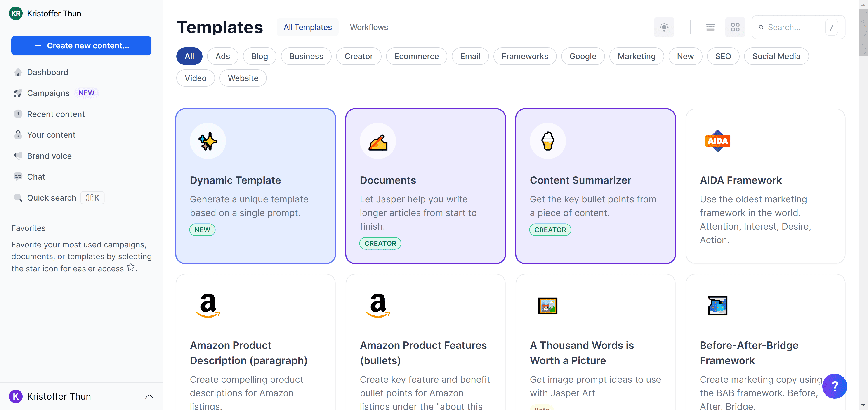868x410 pixels.
Task: Select the All category filter
Action: point(189,56)
